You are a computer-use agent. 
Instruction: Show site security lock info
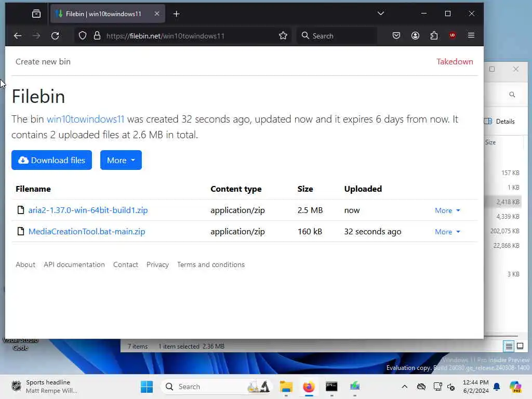point(97,36)
